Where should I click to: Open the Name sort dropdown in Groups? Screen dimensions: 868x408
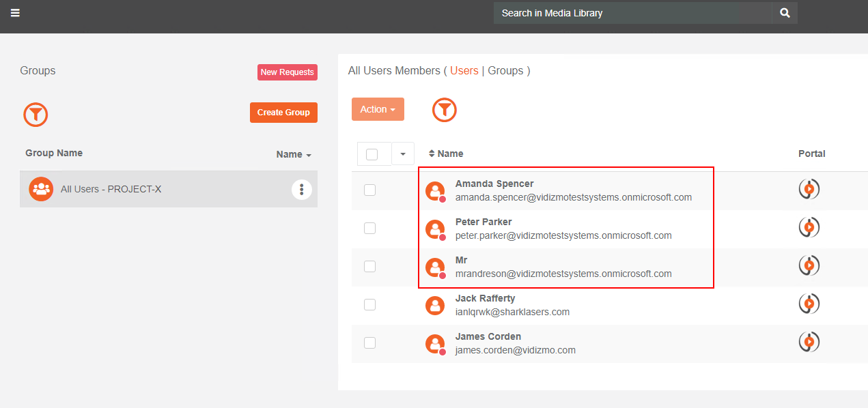tap(294, 155)
